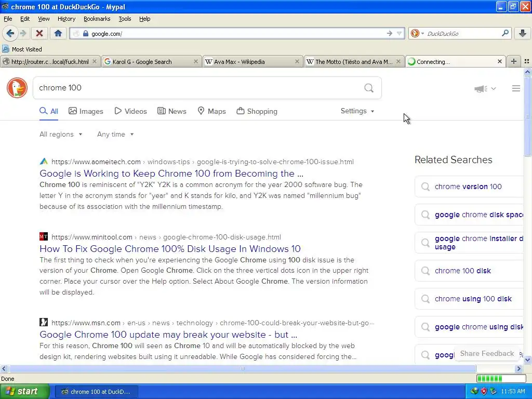Select the All results tab
The image size is (532, 399).
(x=49, y=111)
